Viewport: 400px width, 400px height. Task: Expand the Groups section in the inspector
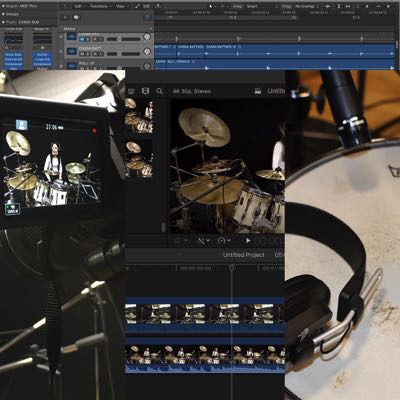[3, 14]
